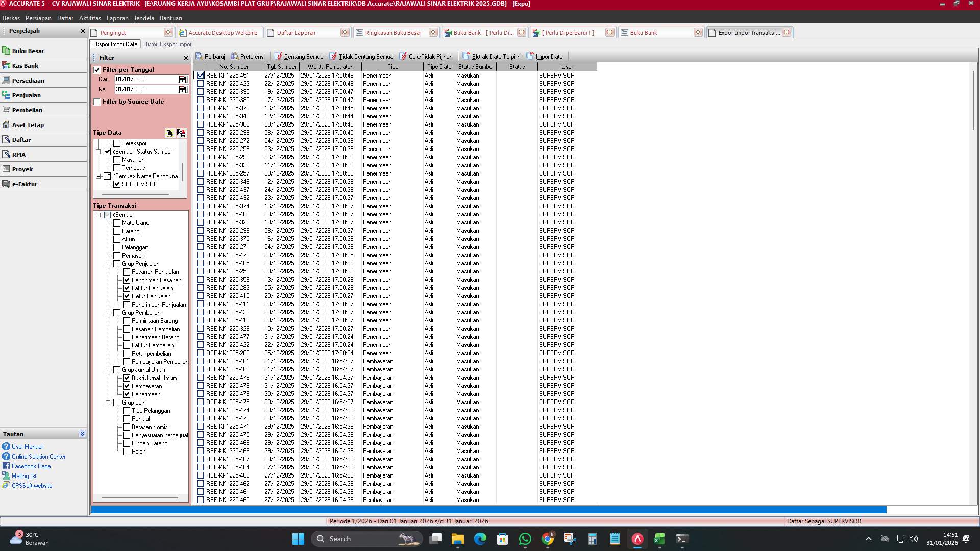Enable Filter by Source Date
The height and width of the screenshot is (551, 980).
coord(97,102)
